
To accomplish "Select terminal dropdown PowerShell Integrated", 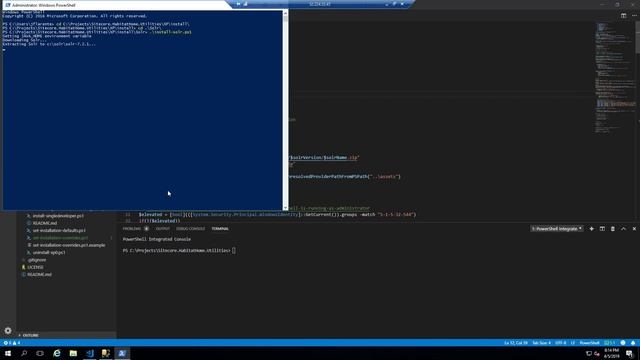I will tap(557, 229).
